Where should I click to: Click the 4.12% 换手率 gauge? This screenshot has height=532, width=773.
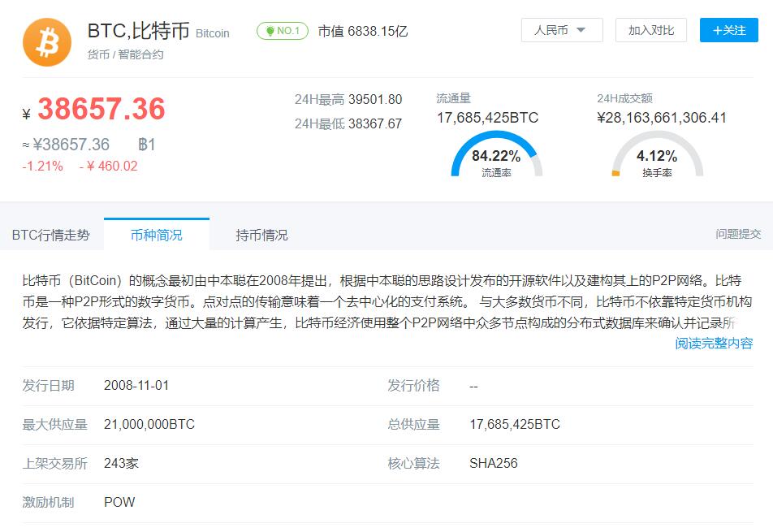tap(657, 154)
